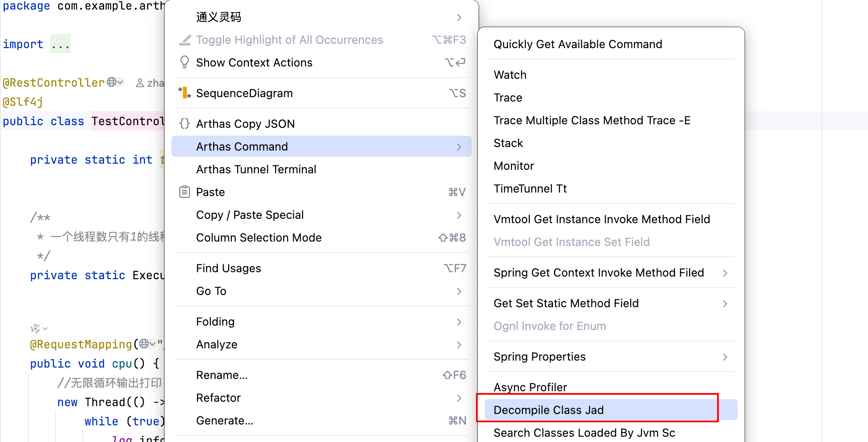Screen dimensions: 868x442
Task: Choose Find Usages in the context menu
Action: point(228,268)
